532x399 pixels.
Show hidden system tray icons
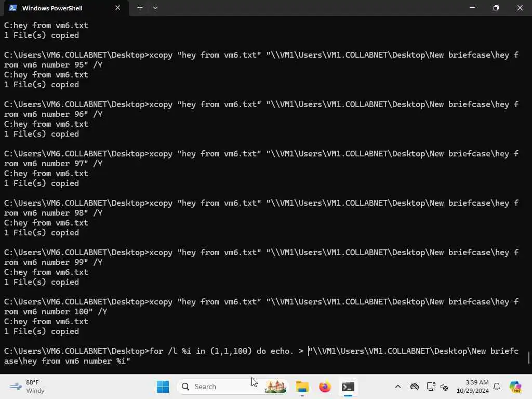pos(398,387)
